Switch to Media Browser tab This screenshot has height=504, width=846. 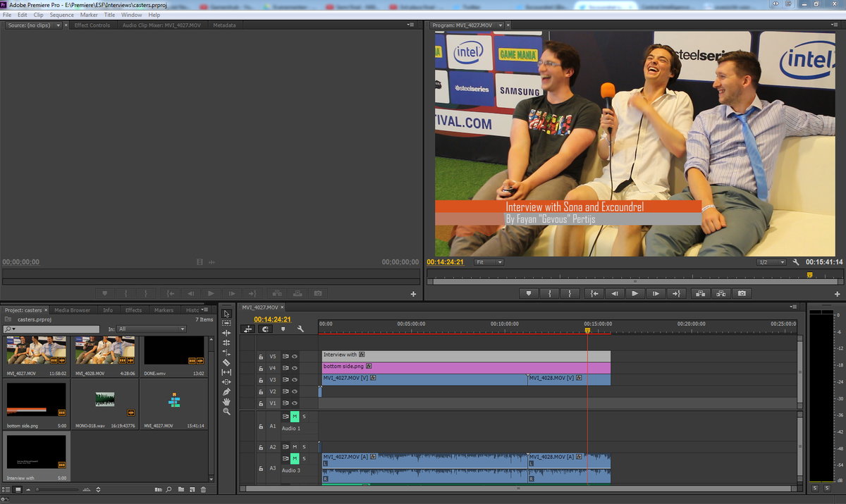point(73,310)
